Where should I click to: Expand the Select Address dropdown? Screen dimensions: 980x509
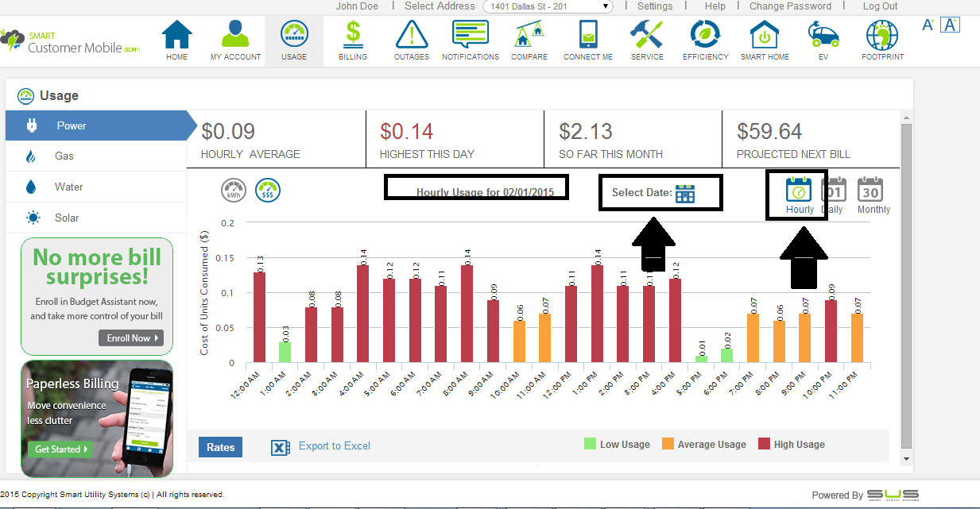click(548, 6)
